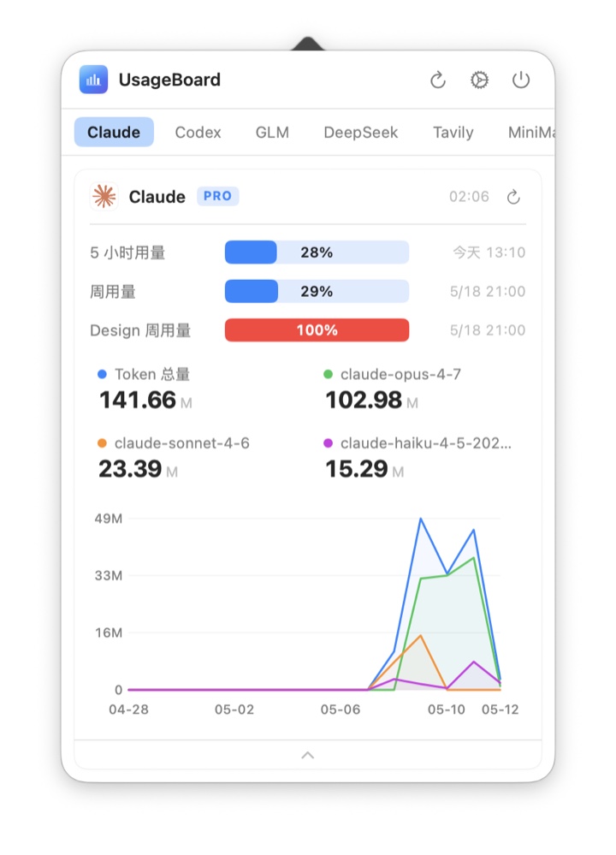Click the 33M y-axis label
The height and width of the screenshot is (855, 616).
pyautogui.click(x=109, y=576)
